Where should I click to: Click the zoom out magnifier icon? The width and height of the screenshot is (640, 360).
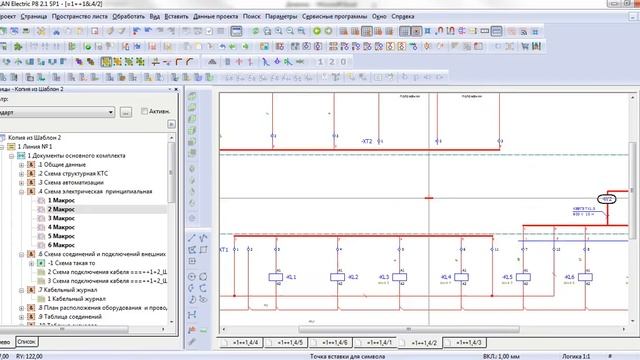point(290,31)
